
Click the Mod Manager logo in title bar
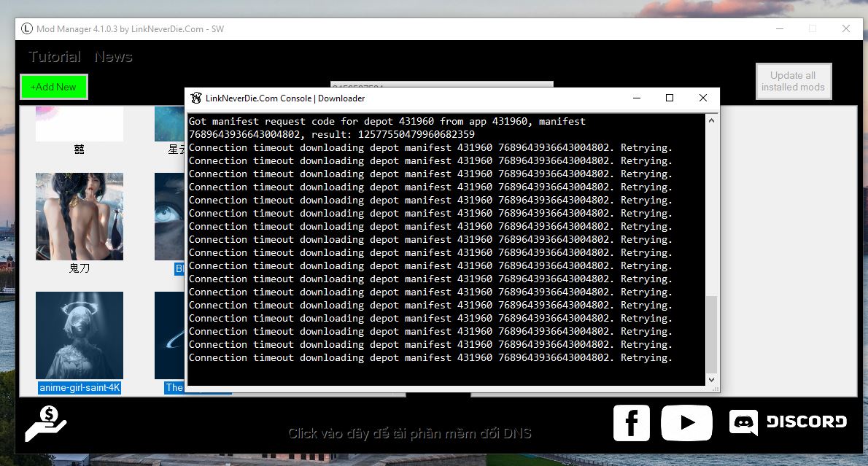point(27,29)
